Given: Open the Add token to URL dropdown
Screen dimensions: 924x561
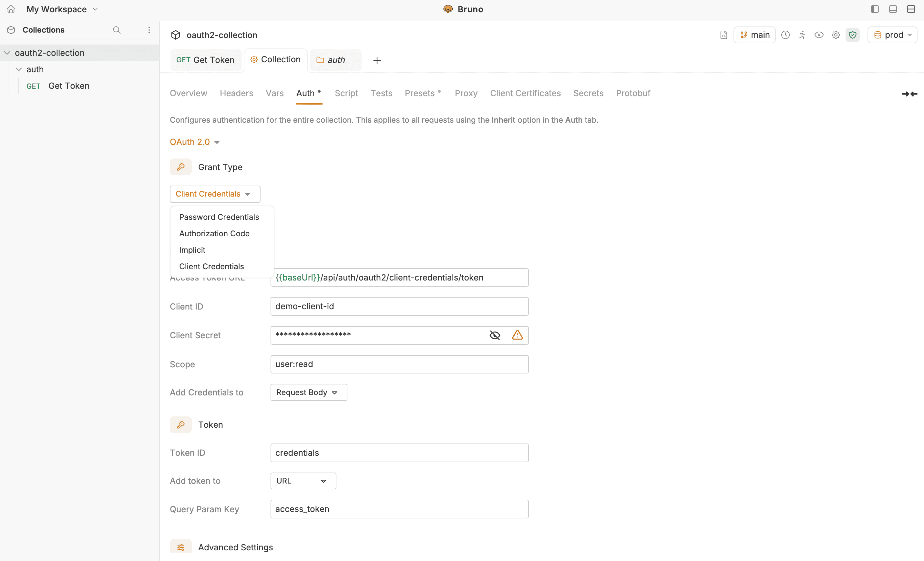Looking at the screenshot, I should point(303,481).
